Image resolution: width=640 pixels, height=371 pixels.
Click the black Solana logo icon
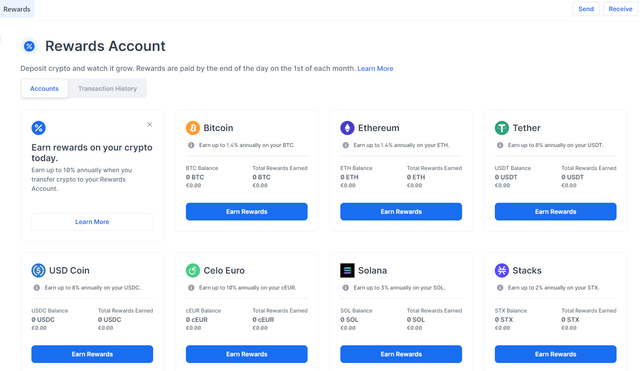[x=347, y=270]
